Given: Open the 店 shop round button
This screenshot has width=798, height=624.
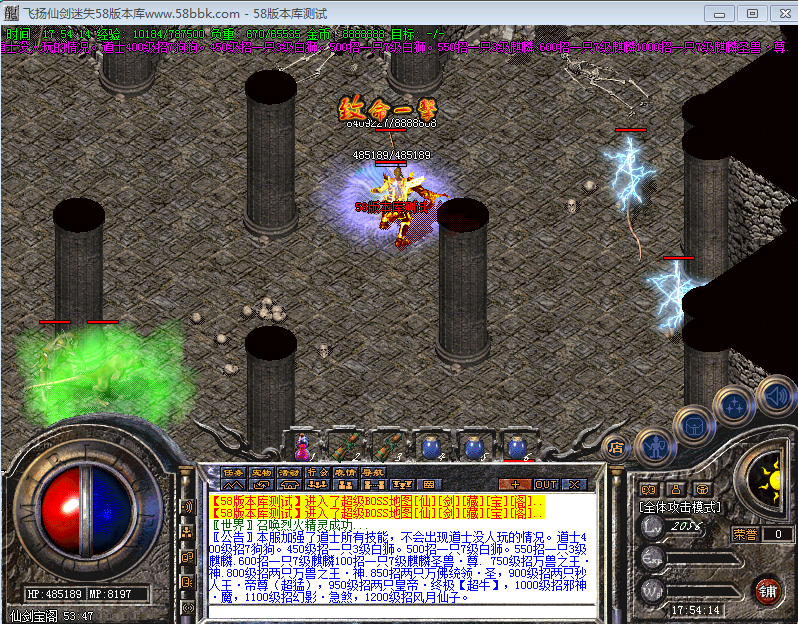Looking at the screenshot, I should [616, 448].
